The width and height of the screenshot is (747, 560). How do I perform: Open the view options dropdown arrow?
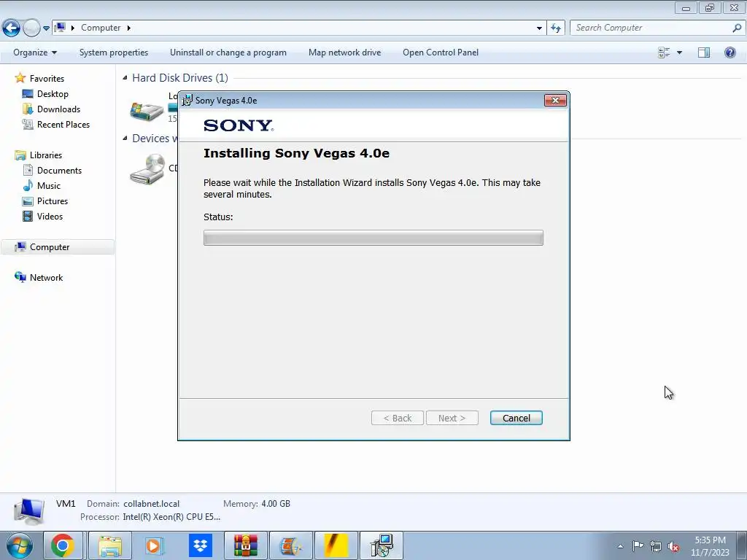coord(679,52)
